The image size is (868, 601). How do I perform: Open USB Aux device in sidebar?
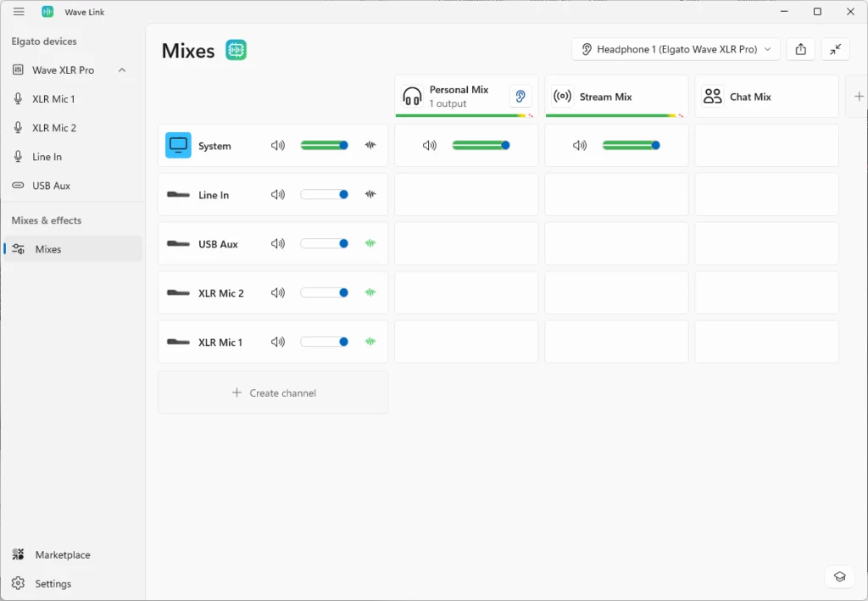[x=51, y=186]
